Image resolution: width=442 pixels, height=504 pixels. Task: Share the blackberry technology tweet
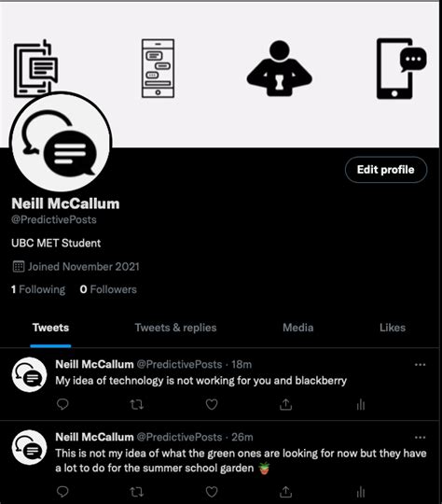click(285, 404)
